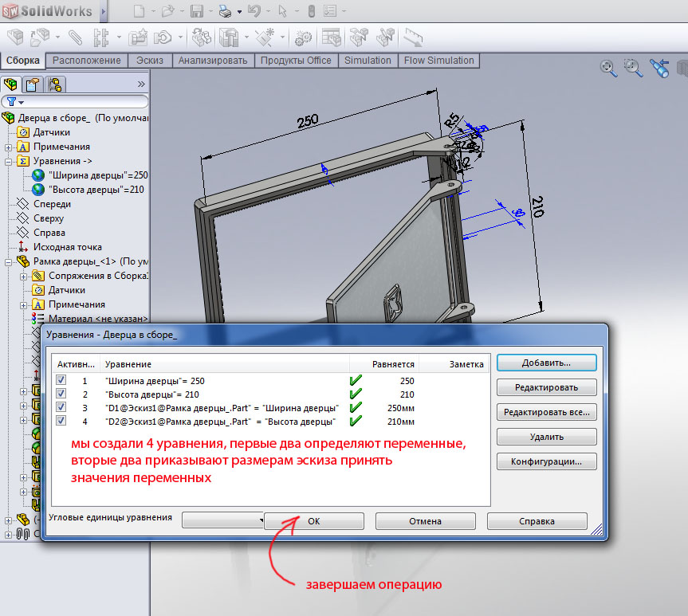The width and height of the screenshot is (688, 616).
Task: Uncheck the active box for equation 1
Action: click(61, 381)
